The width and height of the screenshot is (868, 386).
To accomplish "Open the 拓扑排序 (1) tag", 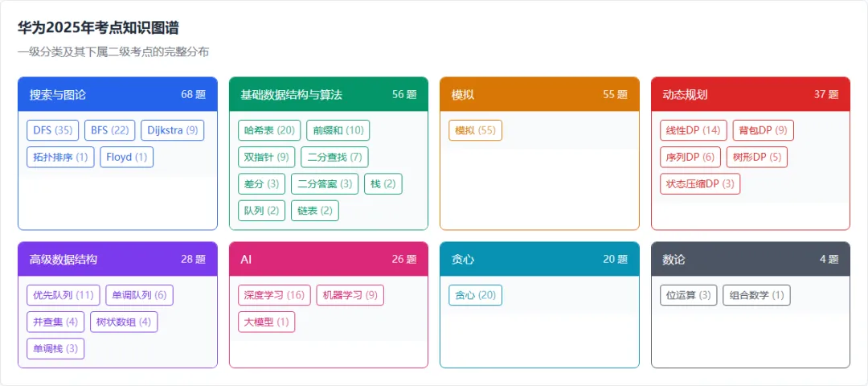I will coord(60,158).
